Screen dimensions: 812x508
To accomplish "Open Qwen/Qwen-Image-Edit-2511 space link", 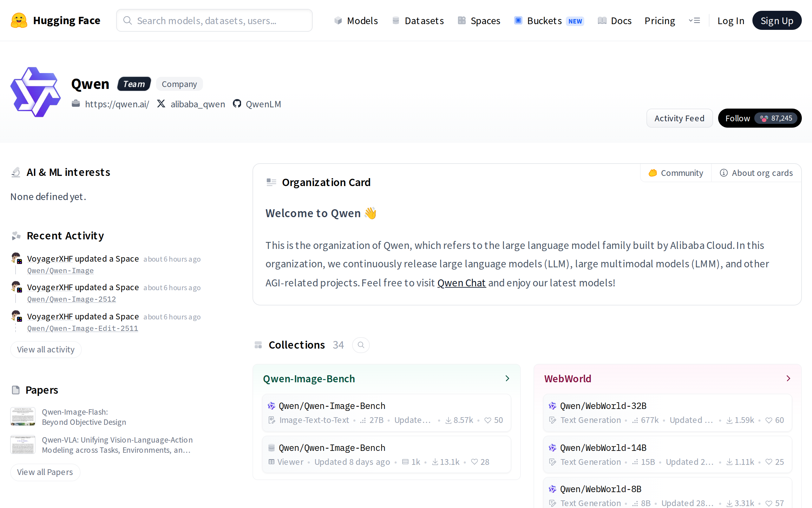I will (82, 329).
